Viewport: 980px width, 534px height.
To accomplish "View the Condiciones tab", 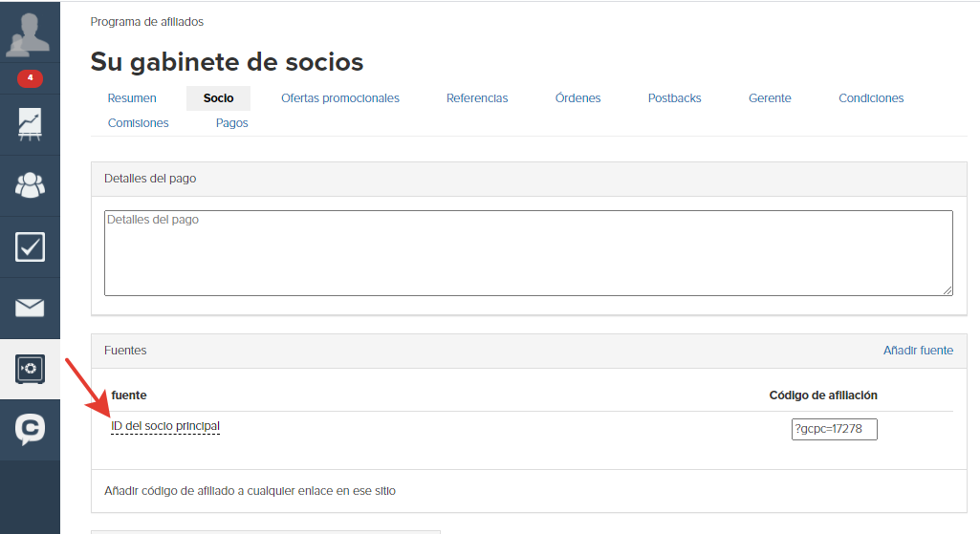I will (871, 98).
